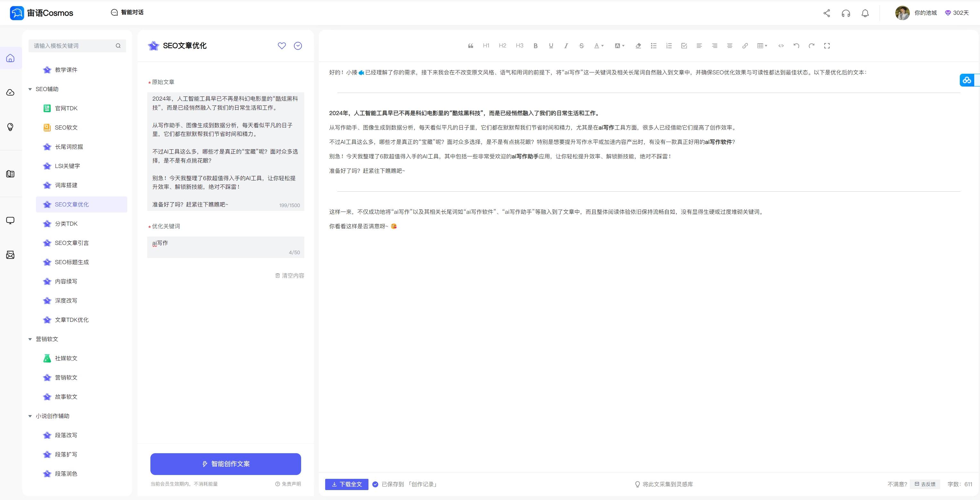
Task: Favorite the SEO文章优化 template with heart
Action: 282,46
